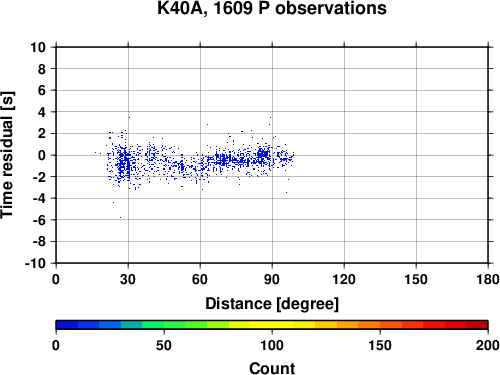This screenshot has width=500, height=375.
Task: Click the colorbar tick label 150
Action: coord(380,345)
